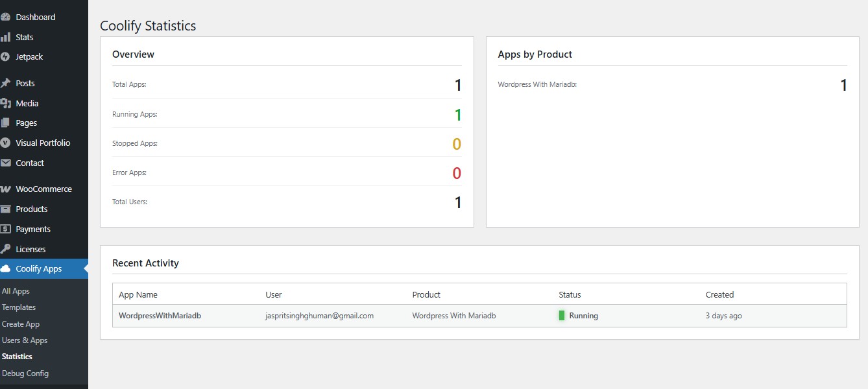Click the Pages document icon
This screenshot has height=389, width=868.
pyautogui.click(x=5, y=123)
